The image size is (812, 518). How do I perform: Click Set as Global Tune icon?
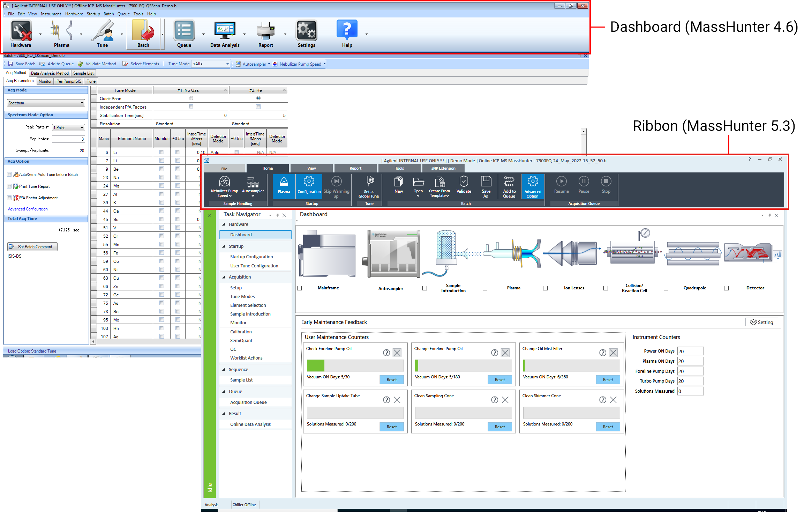click(369, 187)
